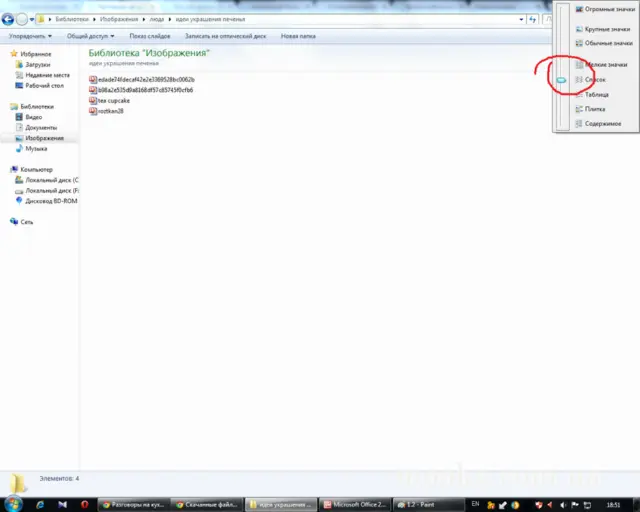Image resolution: width=640 pixels, height=512 pixels.
Task: Select the tea cupcake image file
Action: coord(109,100)
